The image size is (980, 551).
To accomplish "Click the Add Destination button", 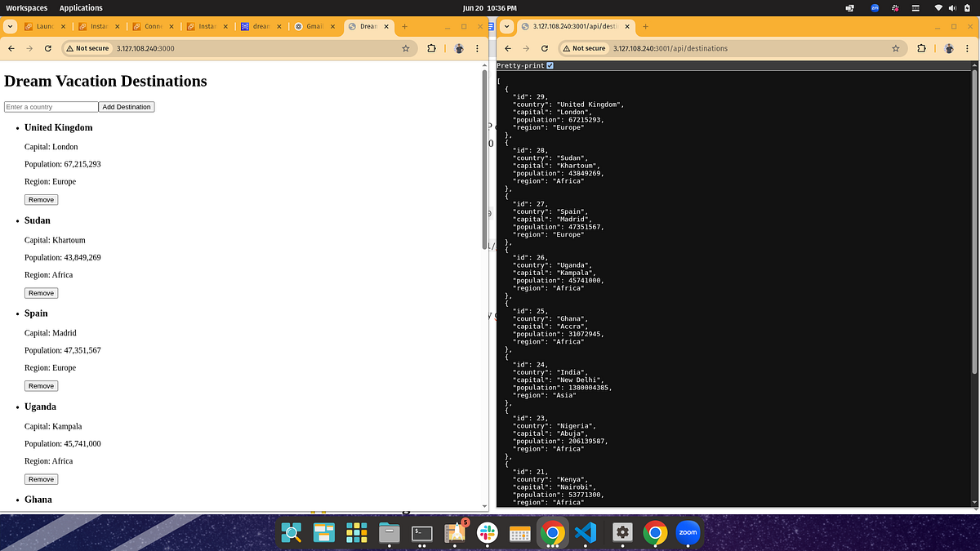I will click(126, 106).
